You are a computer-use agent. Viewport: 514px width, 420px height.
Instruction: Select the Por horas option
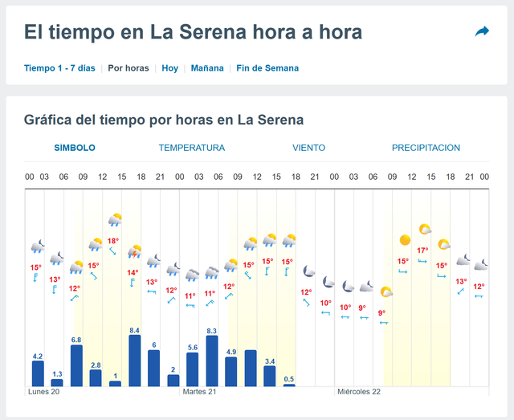[128, 68]
